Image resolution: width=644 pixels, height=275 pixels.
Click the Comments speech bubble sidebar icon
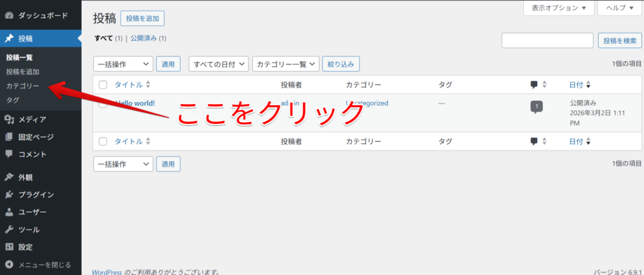click(9, 154)
